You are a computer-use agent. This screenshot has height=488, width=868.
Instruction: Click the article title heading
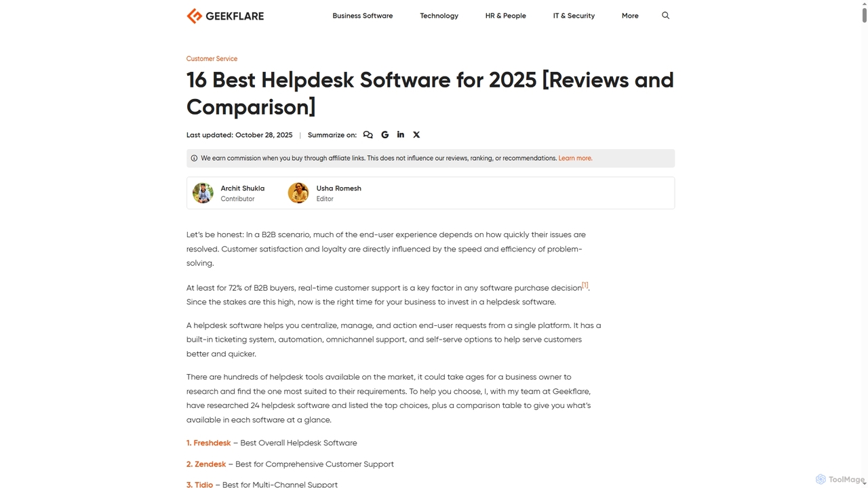click(x=430, y=94)
